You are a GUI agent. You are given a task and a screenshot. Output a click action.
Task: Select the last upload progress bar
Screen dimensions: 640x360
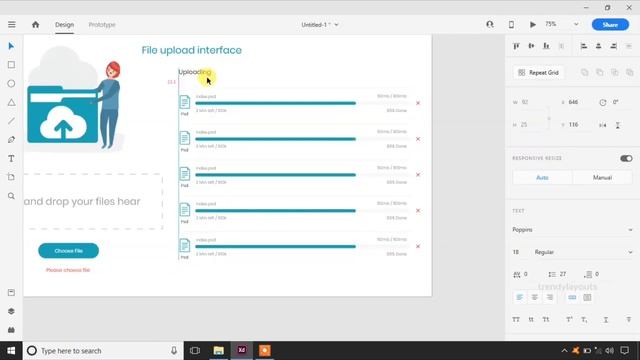click(x=276, y=247)
